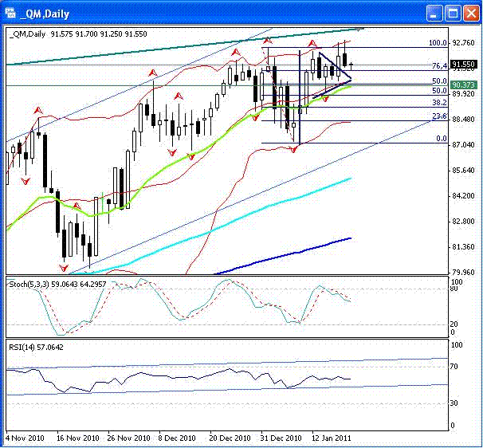
Task: Click the 38.2 Fibonacci level label
Action: pos(440,103)
